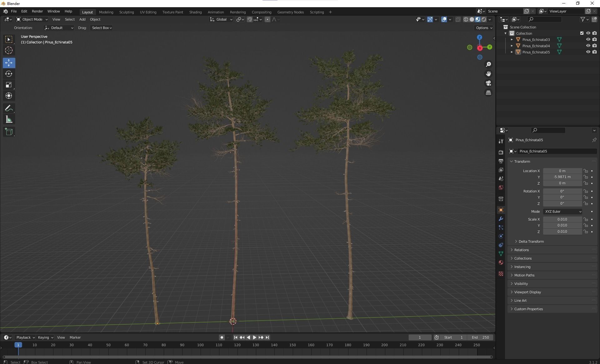The image size is (600, 364).
Task: Switch to Geometry Nodes workspace tab
Action: (x=290, y=12)
